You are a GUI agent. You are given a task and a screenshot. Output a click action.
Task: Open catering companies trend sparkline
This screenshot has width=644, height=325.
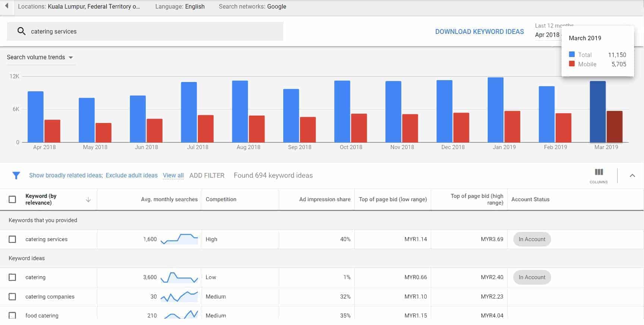point(179,297)
